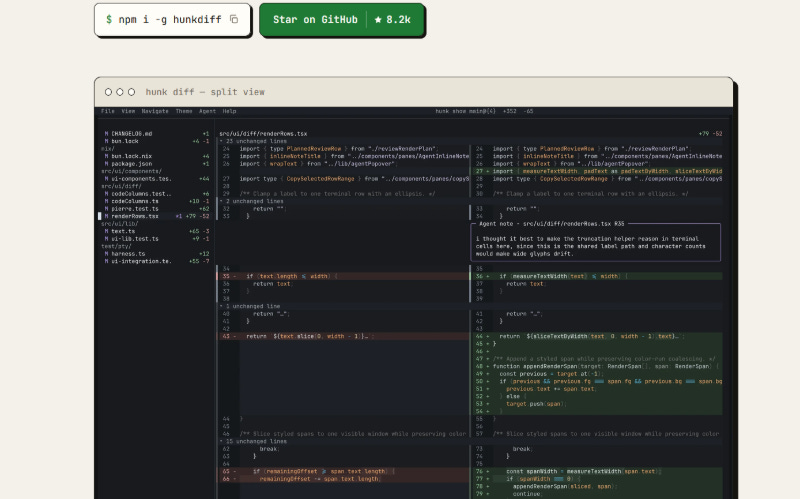Viewport: 800px width, 499px height.
Task: Click the Agent note heading for renderRows.tsx R35
Action: [552, 223]
